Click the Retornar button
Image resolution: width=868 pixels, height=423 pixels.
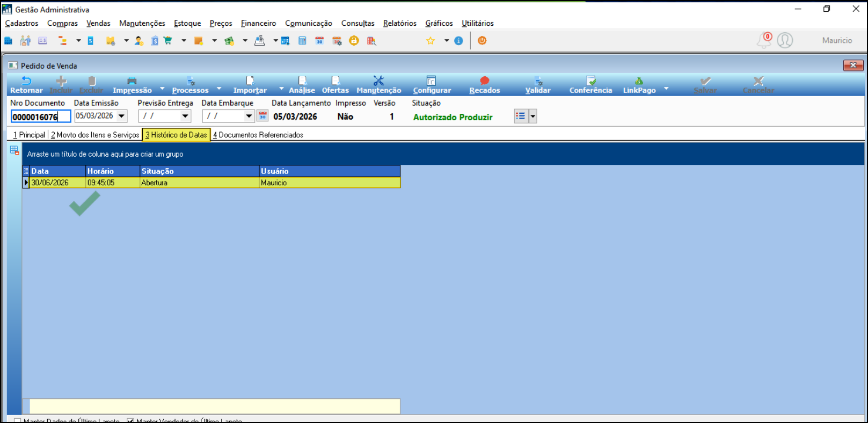[26, 85]
